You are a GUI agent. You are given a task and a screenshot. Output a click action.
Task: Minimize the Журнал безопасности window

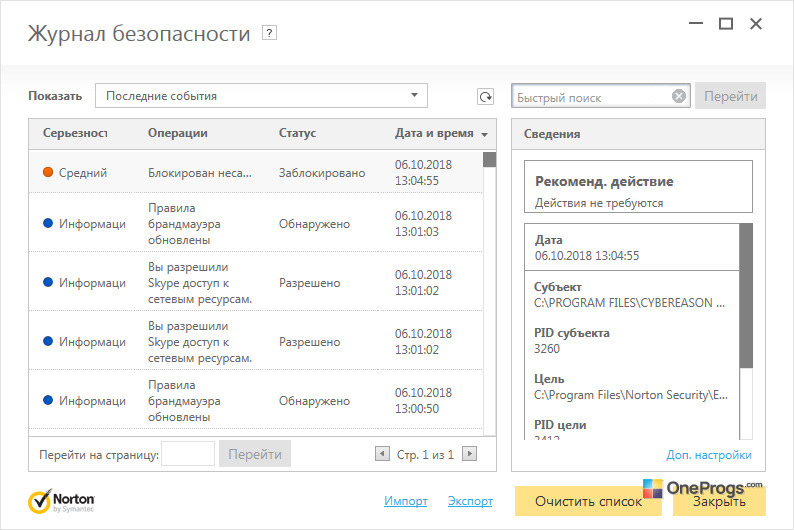[696, 23]
